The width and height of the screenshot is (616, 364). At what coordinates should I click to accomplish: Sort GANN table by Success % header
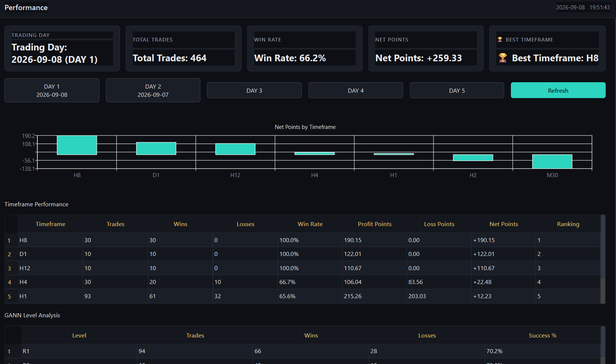coord(543,335)
